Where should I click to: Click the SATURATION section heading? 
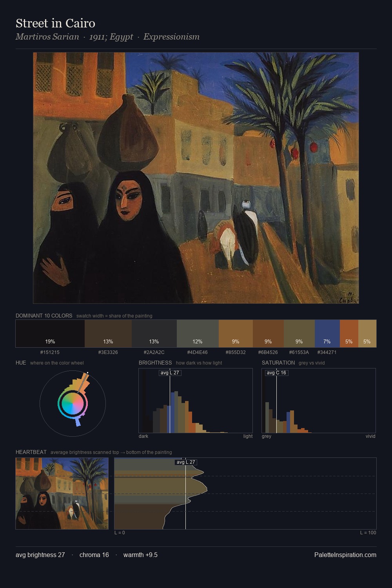(278, 363)
